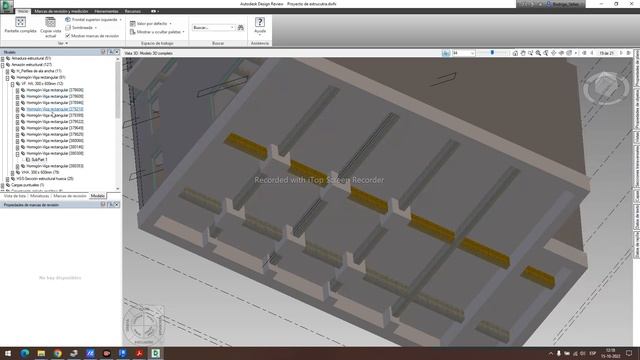Open the ribbon display options dropdown
The height and width of the screenshot is (360, 640).
click(156, 11)
